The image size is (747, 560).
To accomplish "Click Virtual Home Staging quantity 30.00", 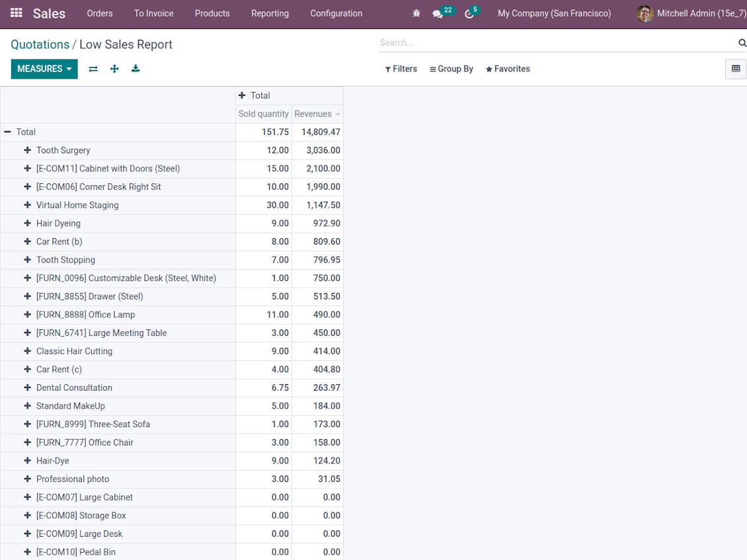I will (264, 205).
